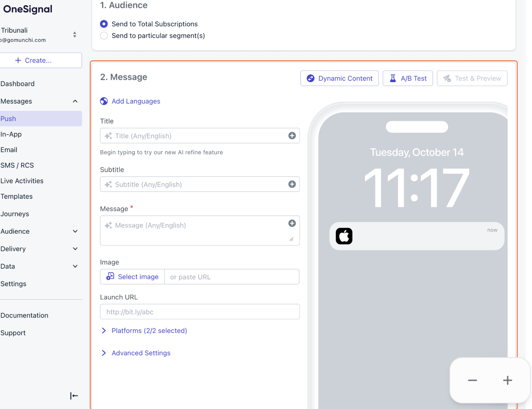Click the OneSignal logo

(28, 9)
